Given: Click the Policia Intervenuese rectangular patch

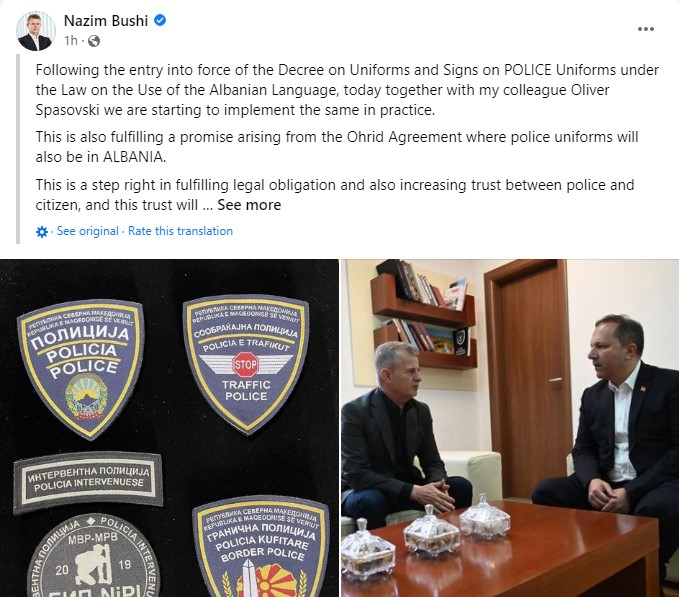Looking at the screenshot, I should click(x=88, y=482).
